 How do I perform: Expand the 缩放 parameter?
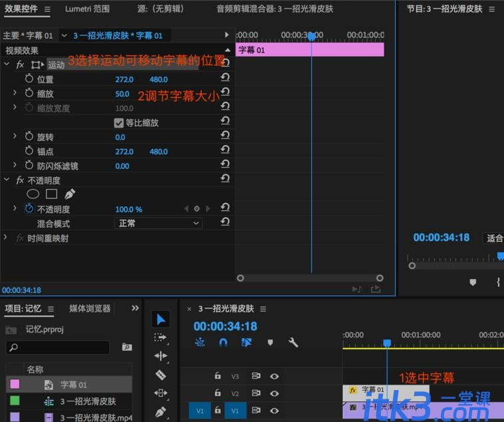coord(15,93)
